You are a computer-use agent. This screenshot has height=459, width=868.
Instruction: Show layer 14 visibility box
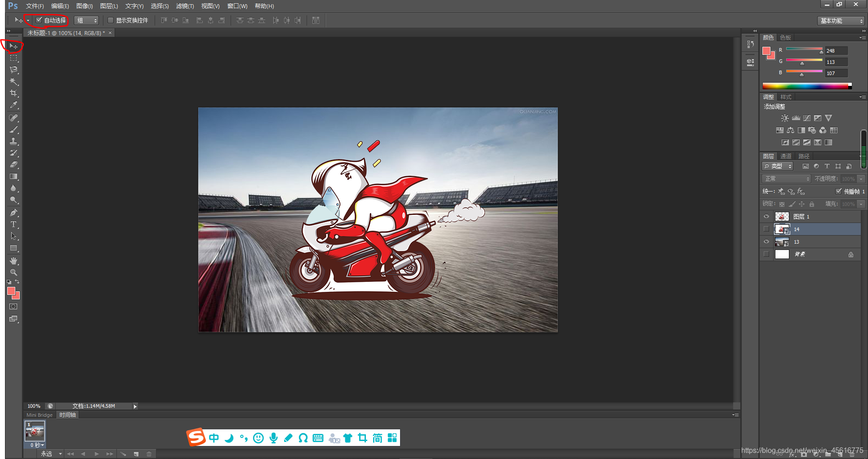[766, 229]
